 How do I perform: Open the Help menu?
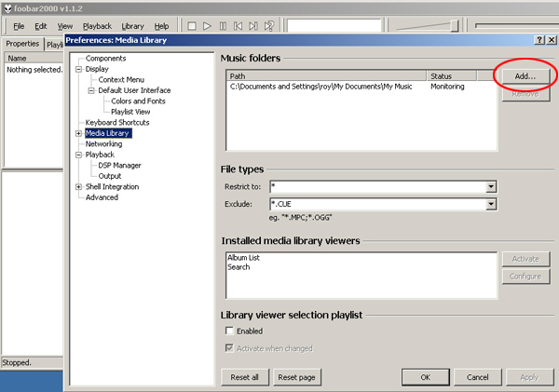[161, 26]
